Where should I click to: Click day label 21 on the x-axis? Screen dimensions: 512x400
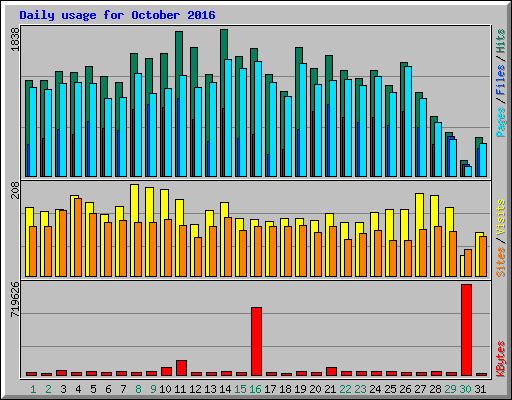tap(330, 389)
